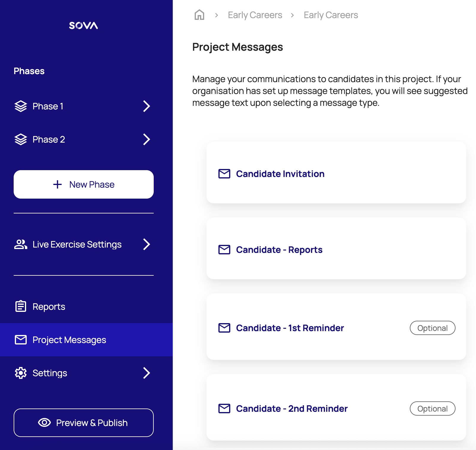This screenshot has width=476, height=450.
Task: Click Optional badge on 2nd Reminder
Action: (432, 408)
